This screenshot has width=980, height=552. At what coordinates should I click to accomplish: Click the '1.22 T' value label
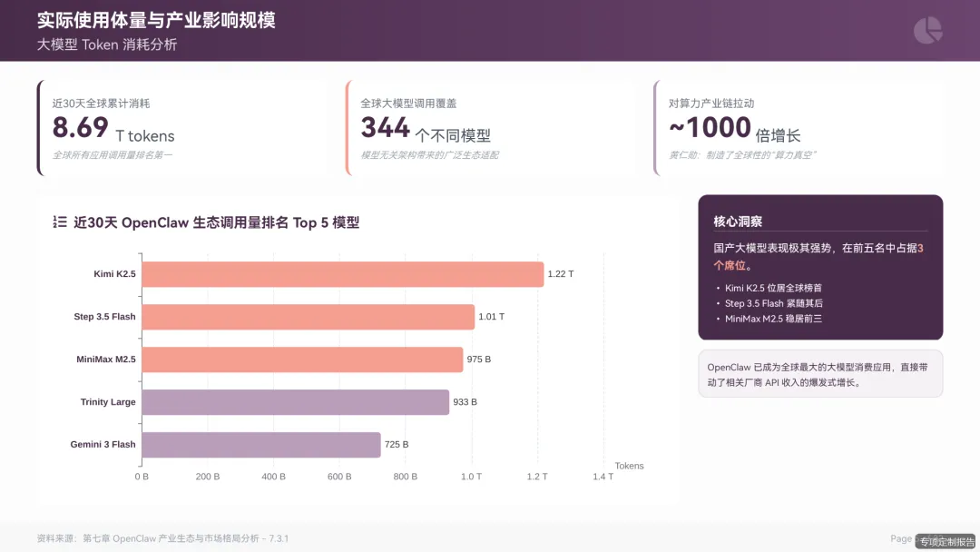(561, 274)
